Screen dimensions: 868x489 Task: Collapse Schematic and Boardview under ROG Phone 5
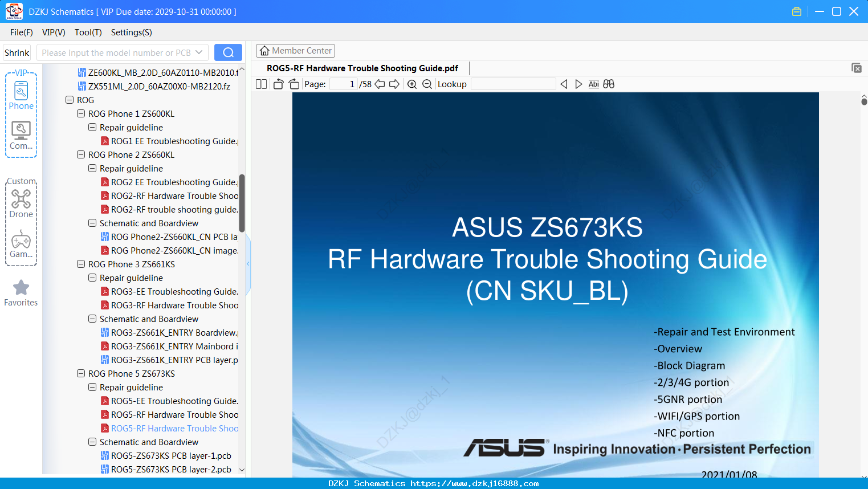click(92, 442)
